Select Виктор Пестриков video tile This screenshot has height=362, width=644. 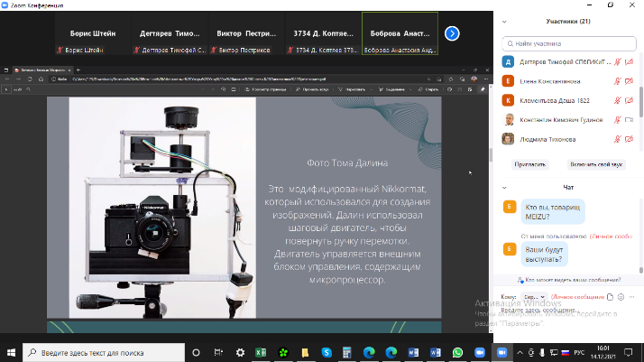coord(246,33)
